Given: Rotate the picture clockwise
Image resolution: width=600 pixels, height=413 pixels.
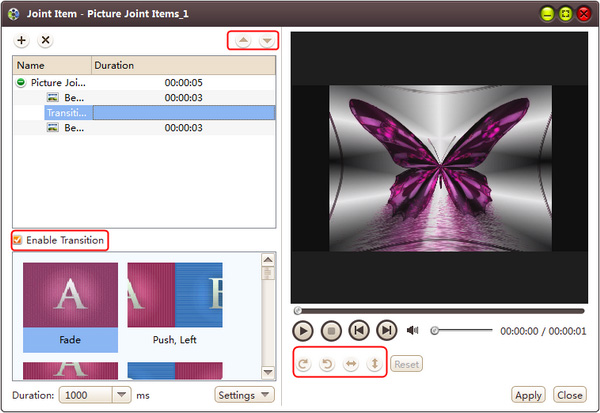Looking at the screenshot, I should (x=303, y=364).
